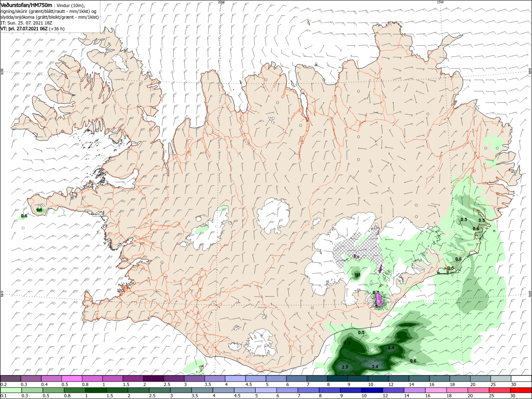Click the 0.7 value near the pink snow patch

(376, 293)
